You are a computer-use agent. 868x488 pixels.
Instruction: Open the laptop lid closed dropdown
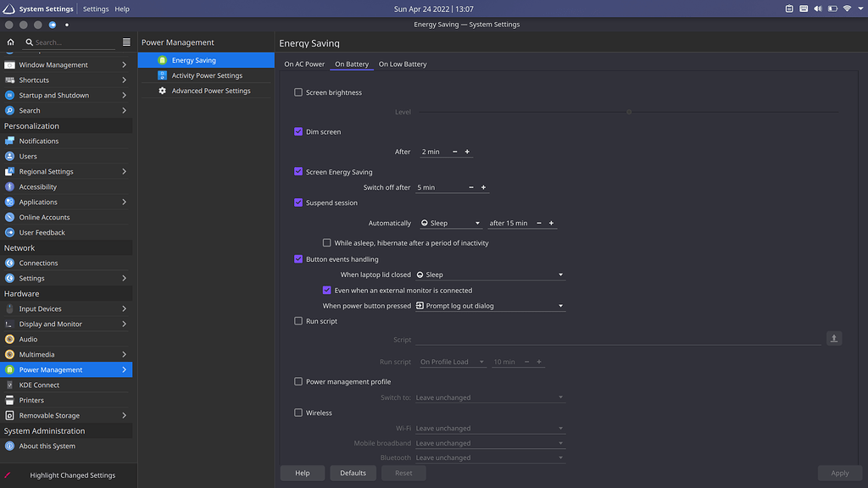tap(489, 274)
